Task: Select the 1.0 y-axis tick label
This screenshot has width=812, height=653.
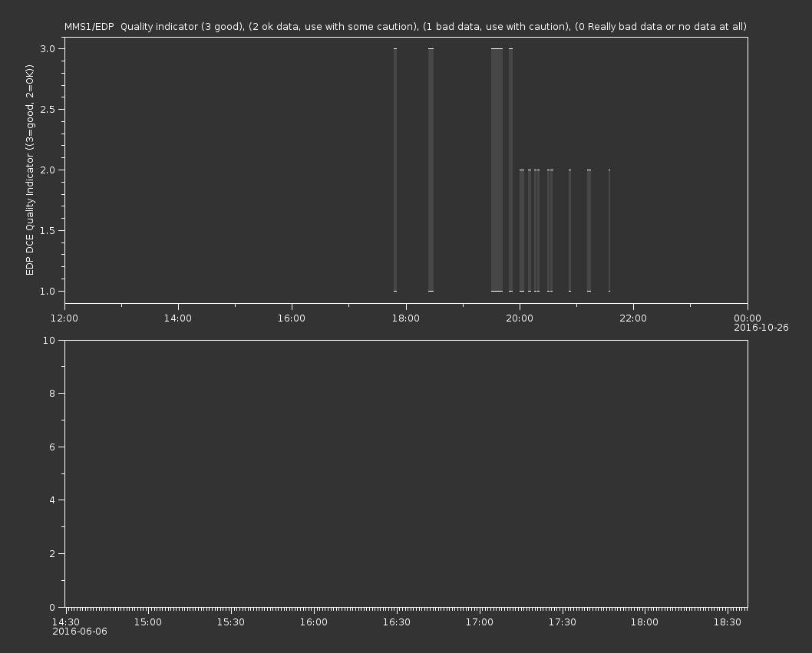Action: point(48,291)
